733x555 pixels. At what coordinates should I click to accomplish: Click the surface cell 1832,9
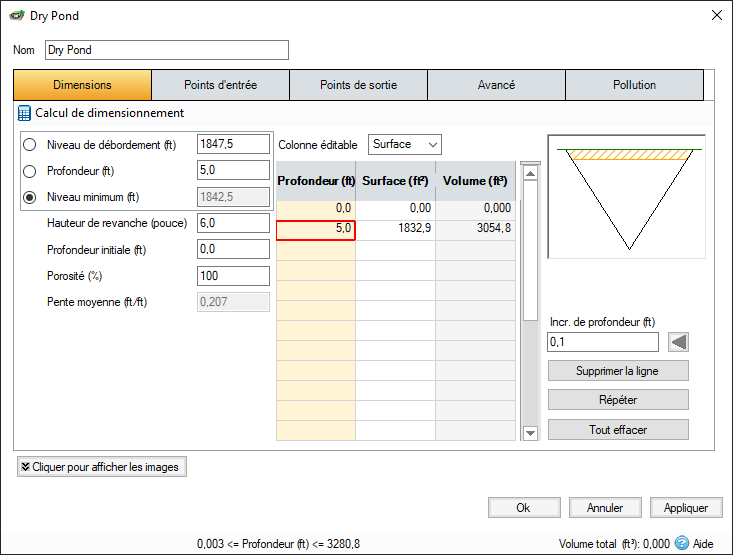tap(395, 231)
